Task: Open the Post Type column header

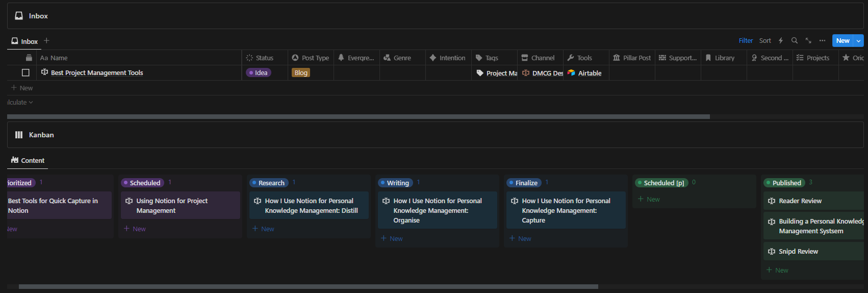Action: (x=311, y=58)
